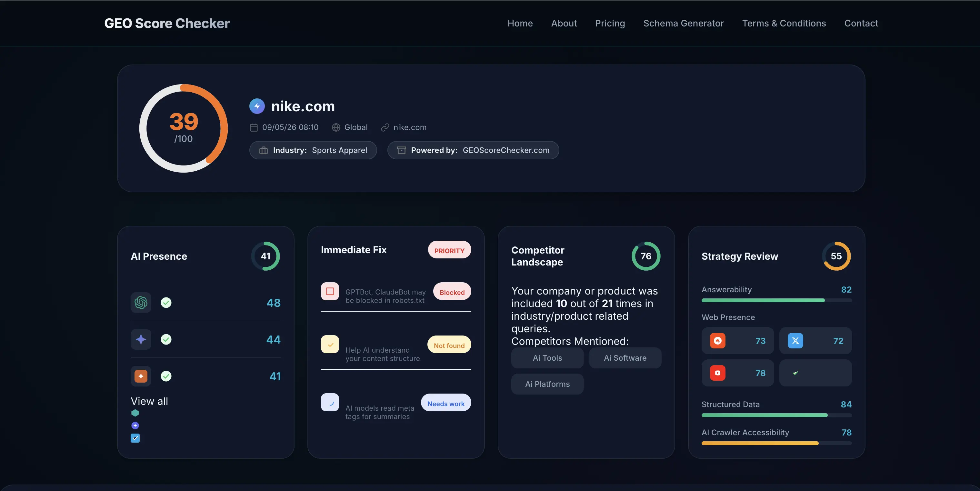Click the Immediate Fix heading

(354, 250)
